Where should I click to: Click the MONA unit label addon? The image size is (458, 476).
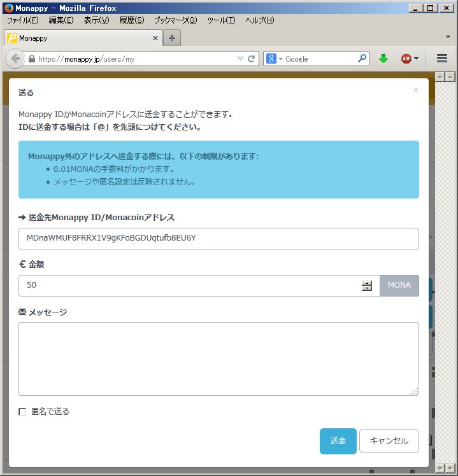pyautogui.click(x=399, y=286)
